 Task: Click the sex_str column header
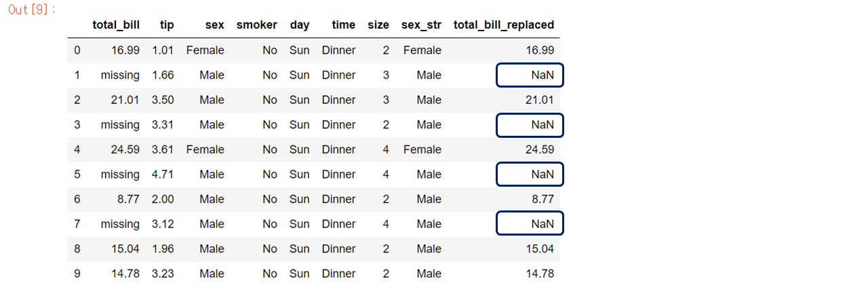coord(421,25)
